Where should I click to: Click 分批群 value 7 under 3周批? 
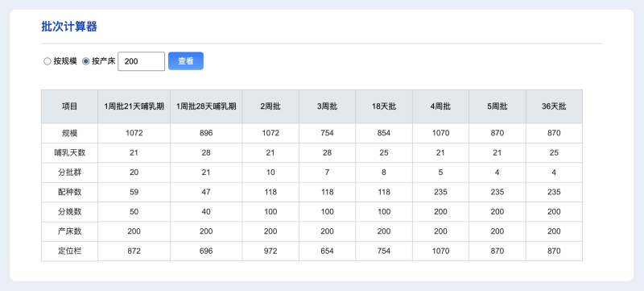pyautogui.click(x=327, y=173)
